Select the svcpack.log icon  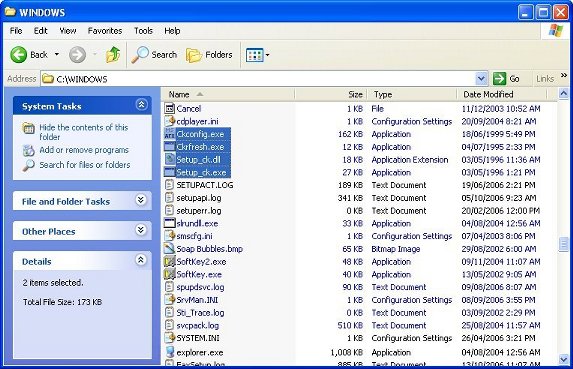pos(170,325)
